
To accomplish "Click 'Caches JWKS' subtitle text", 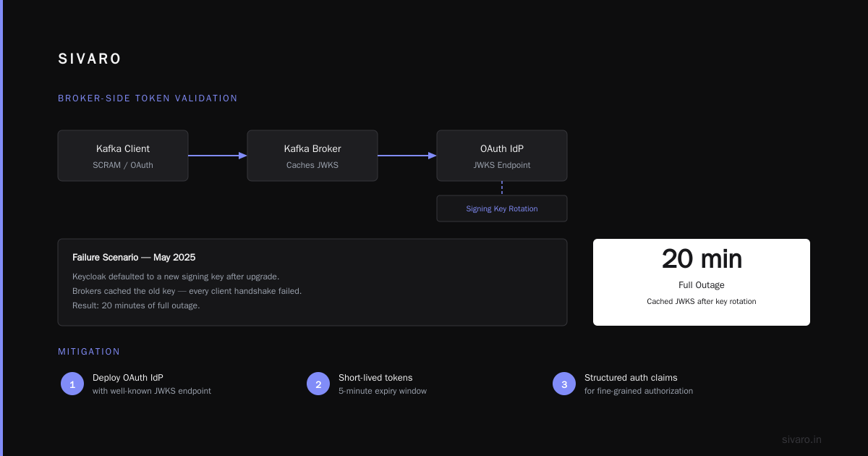I will [312, 165].
